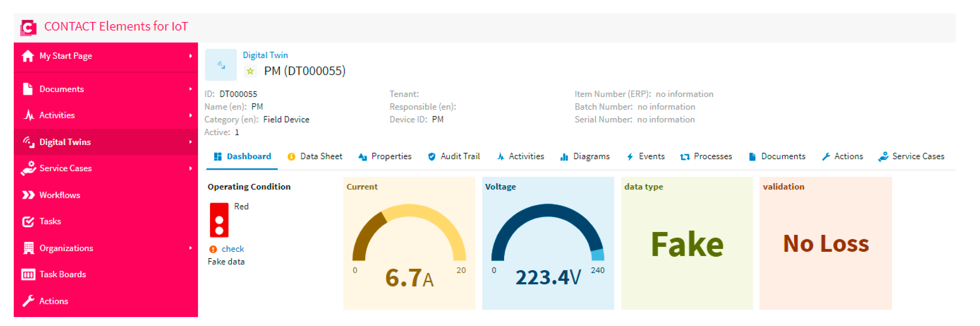Click the Events lightning bolt icon
Viewport: 980px width, 326px height.
[x=630, y=157]
